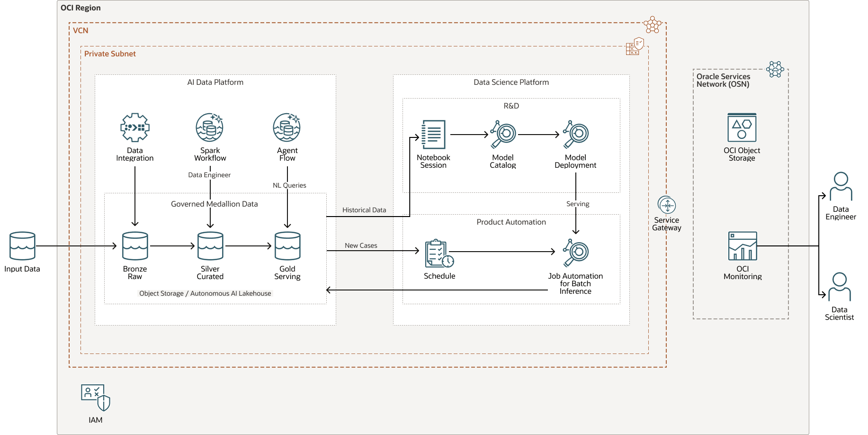The width and height of the screenshot is (868, 435).
Task: Click the Bronze Raw storage icon
Action: tap(135, 246)
